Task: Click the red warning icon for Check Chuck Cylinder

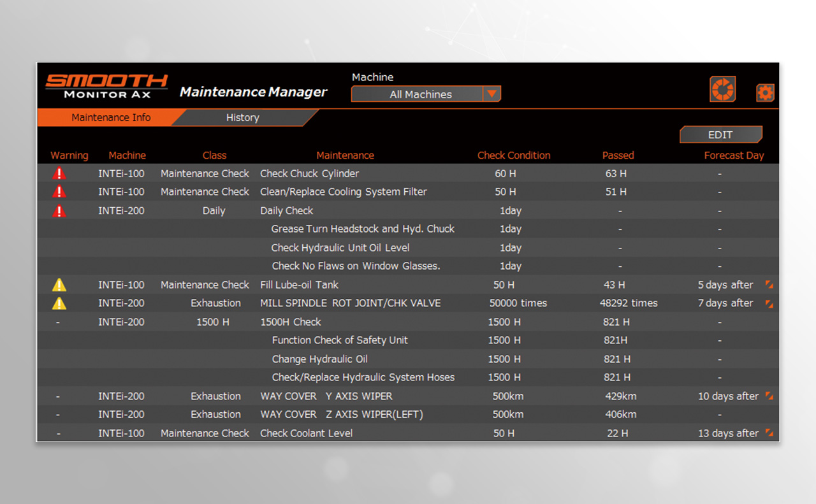Action: 59,173
